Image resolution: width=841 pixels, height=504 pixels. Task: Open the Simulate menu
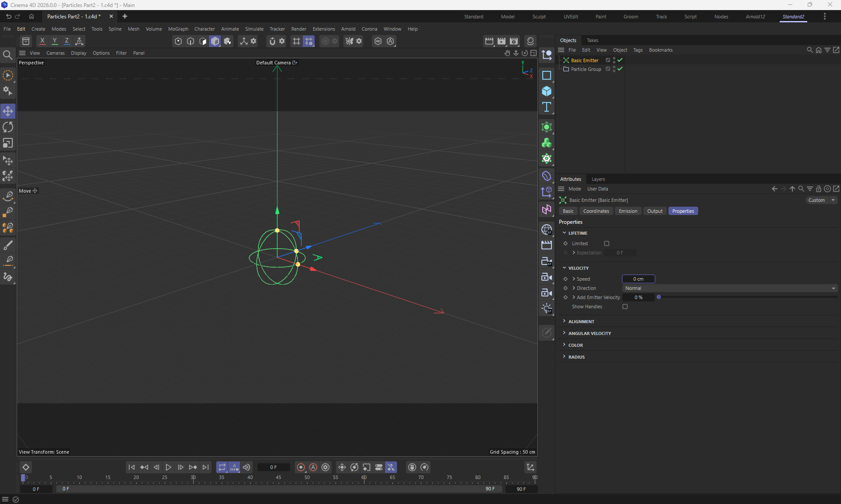pos(254,29)
